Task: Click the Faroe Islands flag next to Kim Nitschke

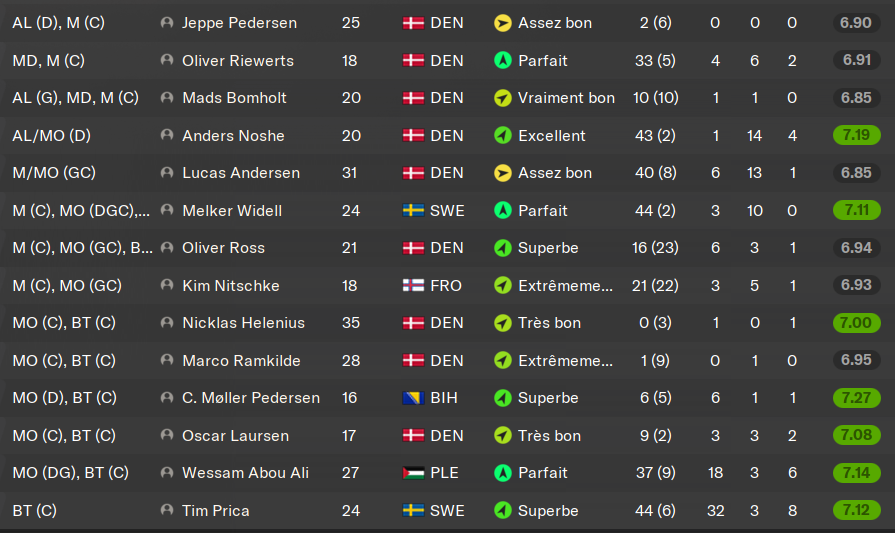Action: pyautogui.click(x=413, y=286)
